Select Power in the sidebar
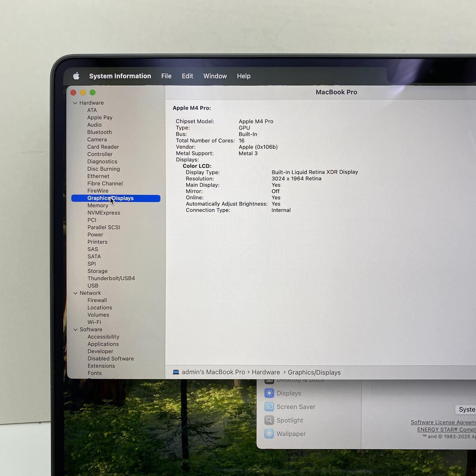476x476 pixels. click(x=95, y=234)
